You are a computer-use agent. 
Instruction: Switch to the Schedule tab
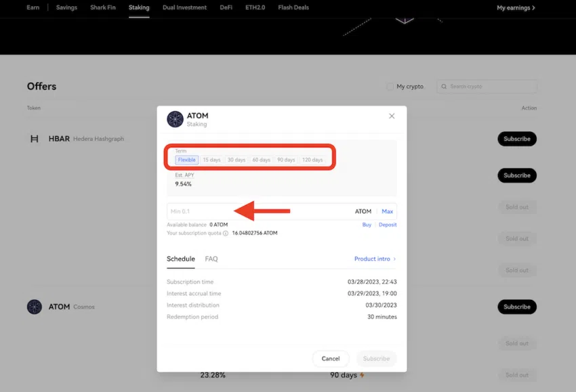(181, 259)
